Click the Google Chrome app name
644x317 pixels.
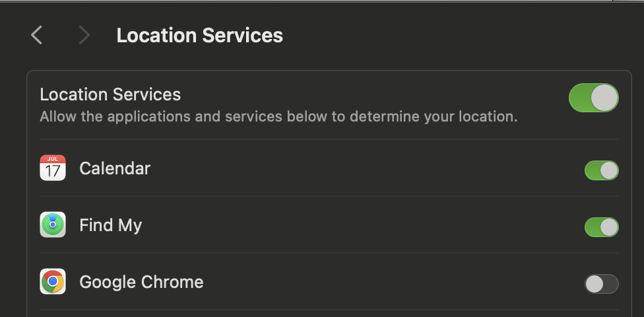coord(141,282)
